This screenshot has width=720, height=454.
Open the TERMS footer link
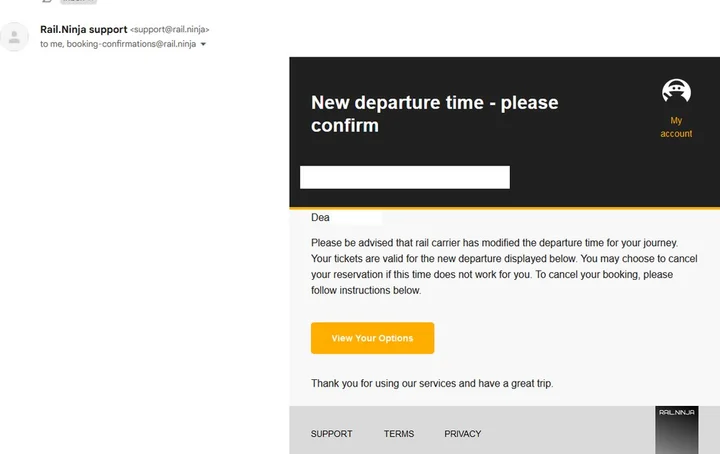[x=399, y=434]
